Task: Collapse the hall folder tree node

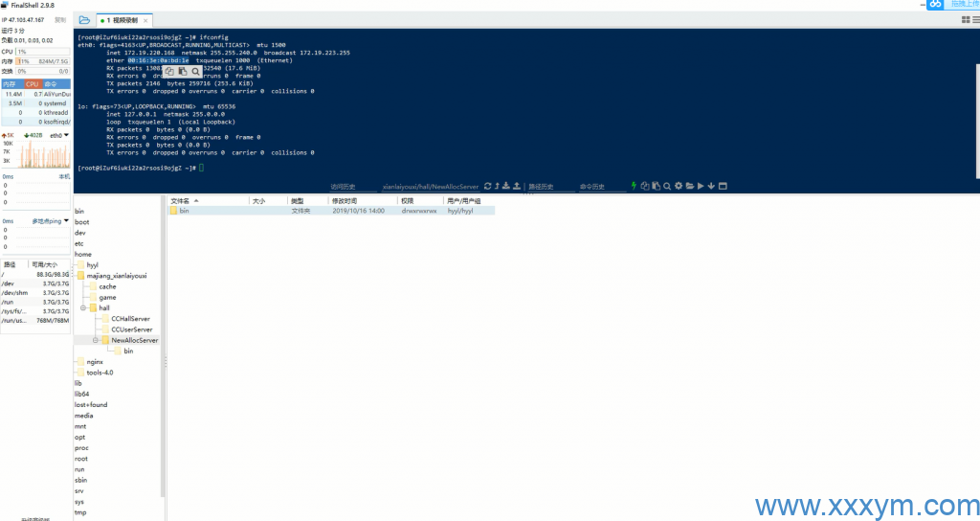Action: pyautogui.click(x=82, y=308)
